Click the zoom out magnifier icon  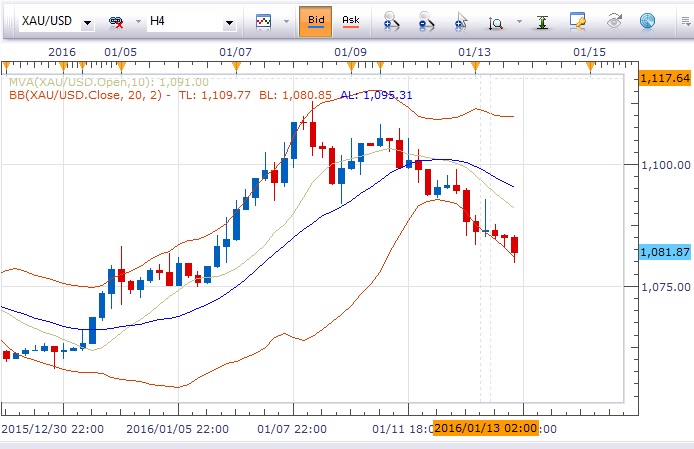click(426, 21)
